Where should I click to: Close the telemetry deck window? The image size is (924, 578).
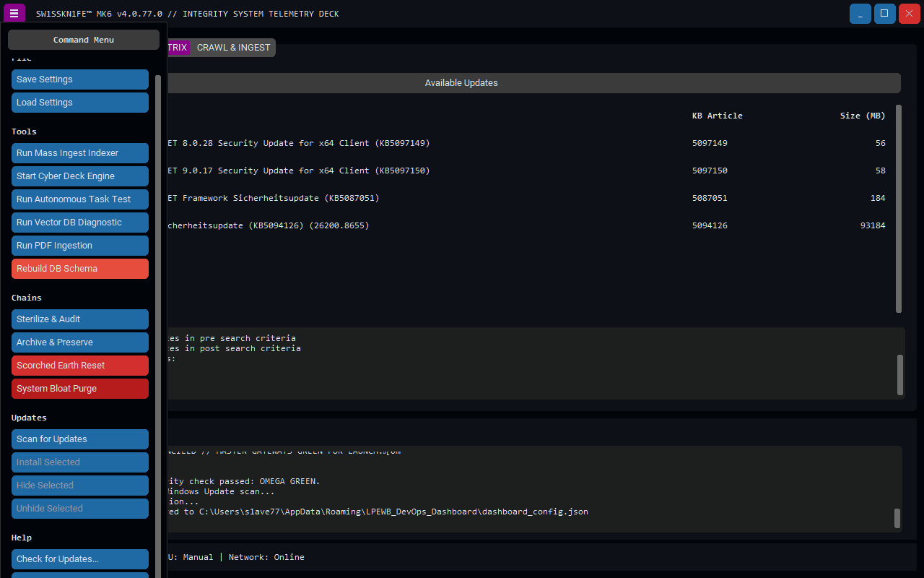(x=910, y=14)
